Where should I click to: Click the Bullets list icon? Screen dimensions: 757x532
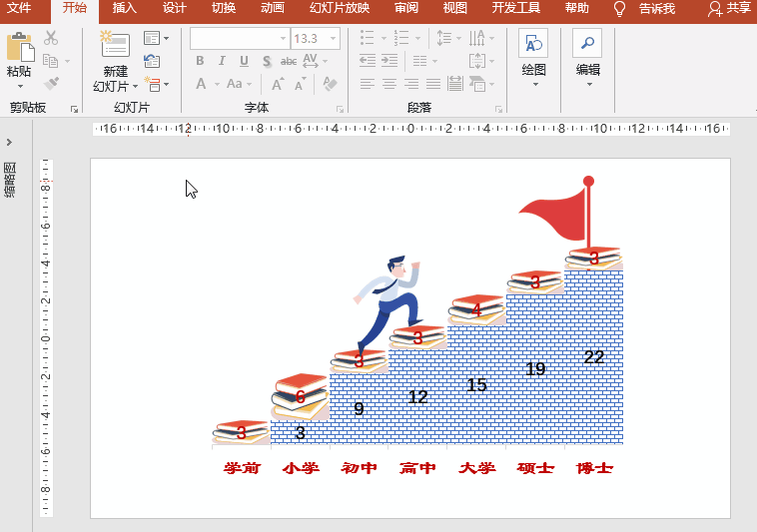point(368,38)
